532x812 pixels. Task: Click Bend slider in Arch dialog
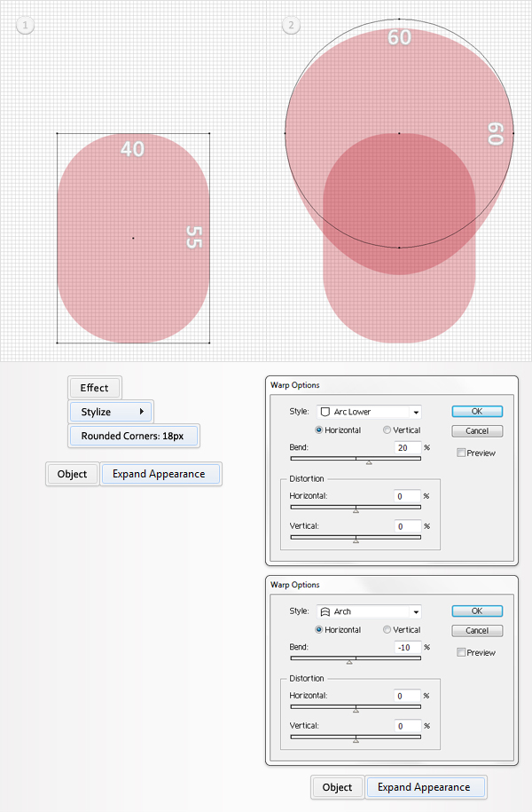pos(356,658)
